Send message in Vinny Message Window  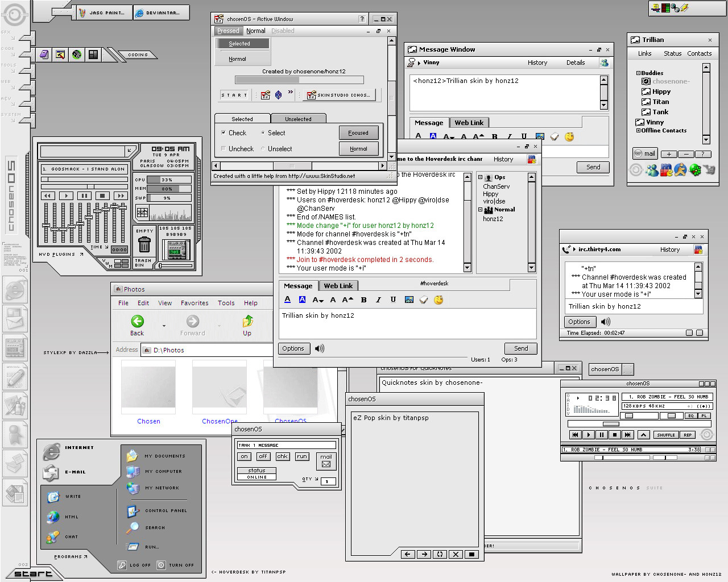593,167
